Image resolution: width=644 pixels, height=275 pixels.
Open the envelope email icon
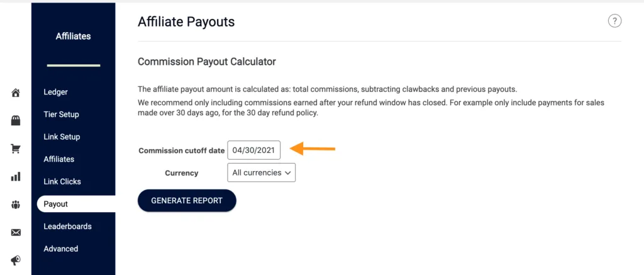click(16, 232)
